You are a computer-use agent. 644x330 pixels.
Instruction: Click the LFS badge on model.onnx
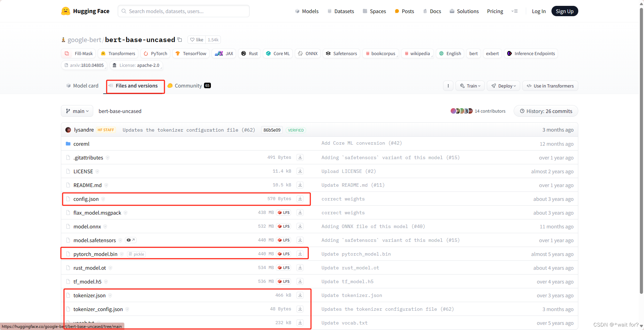(283, 226)
